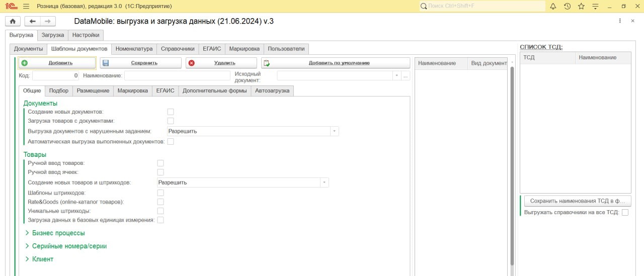
Task: Enable Создание новых документов checkbox
Action: tap(171, 112)
